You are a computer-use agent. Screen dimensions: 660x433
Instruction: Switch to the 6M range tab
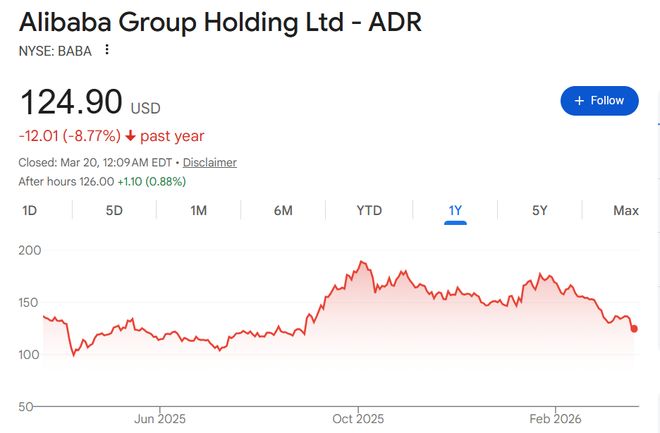pyautogui.click(x=283, y=210)
